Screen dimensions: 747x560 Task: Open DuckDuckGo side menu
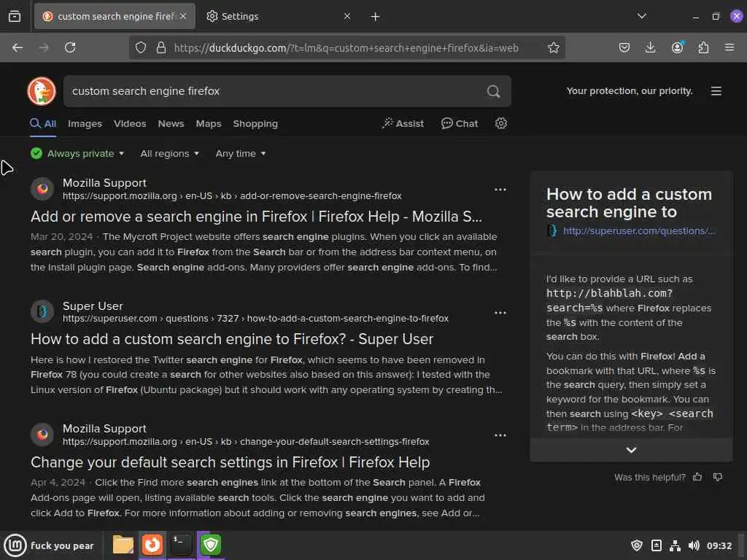coord(716,91)
